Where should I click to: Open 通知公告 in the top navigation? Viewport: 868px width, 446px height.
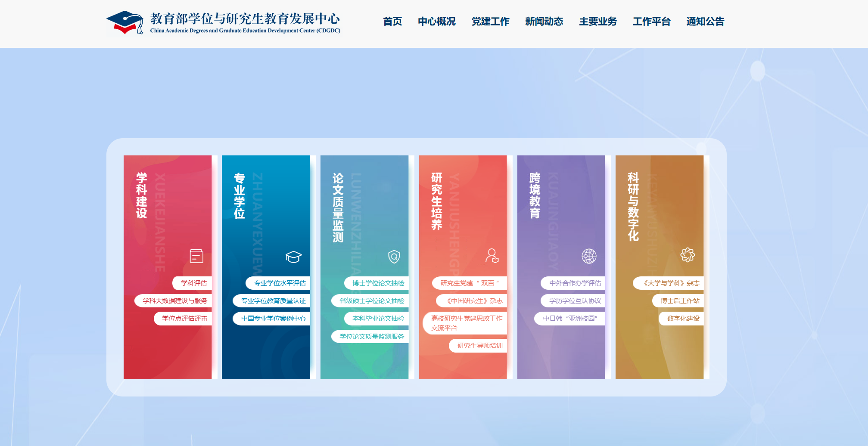click(x=706, y=22)
